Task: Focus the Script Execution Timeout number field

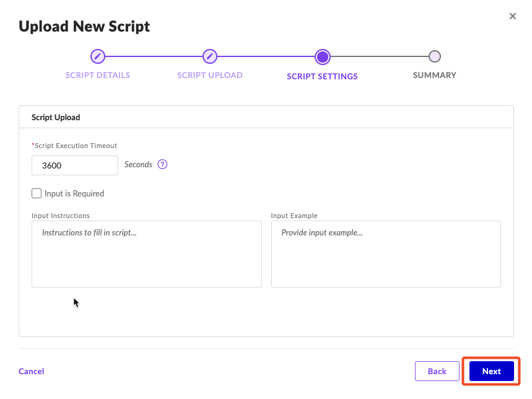Action: point(74,165)
